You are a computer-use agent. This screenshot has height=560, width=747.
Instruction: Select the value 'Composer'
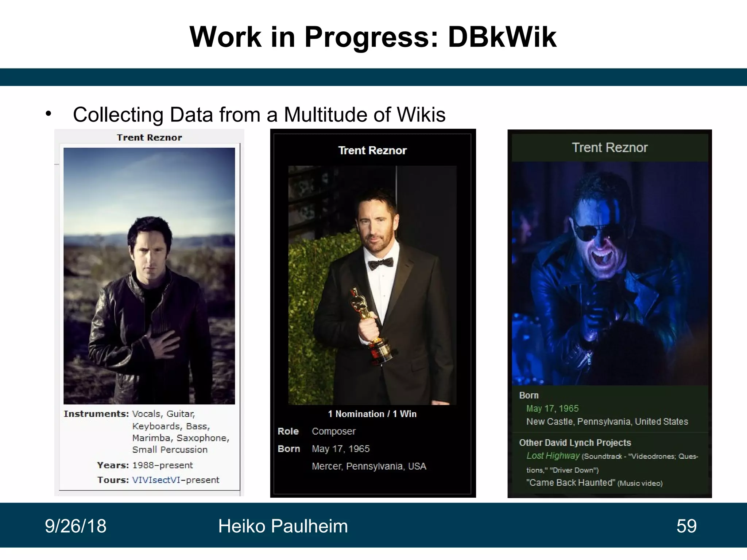[x=334, y=432]
